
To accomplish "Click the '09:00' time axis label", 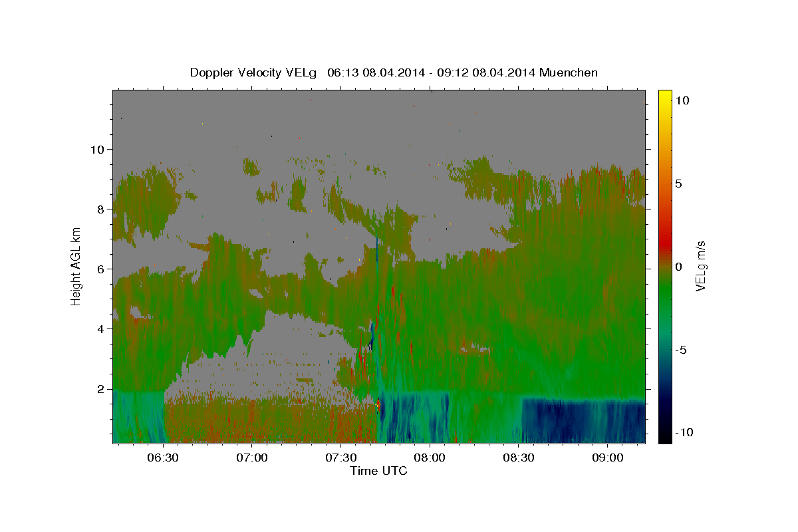I will 608,458.
